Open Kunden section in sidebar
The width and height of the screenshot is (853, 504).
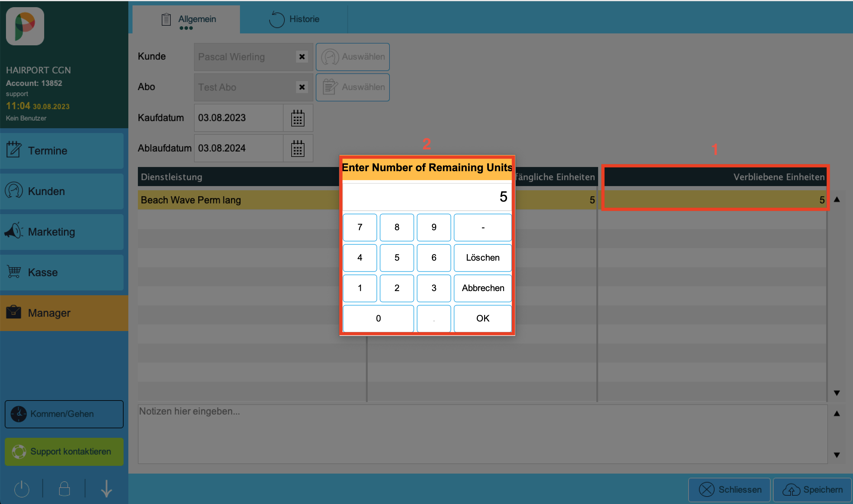(62, 191)
